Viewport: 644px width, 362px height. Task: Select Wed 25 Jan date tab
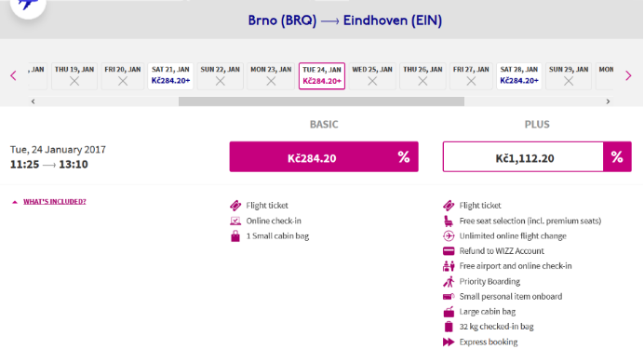pyautogui.click(x=372, y=75)
